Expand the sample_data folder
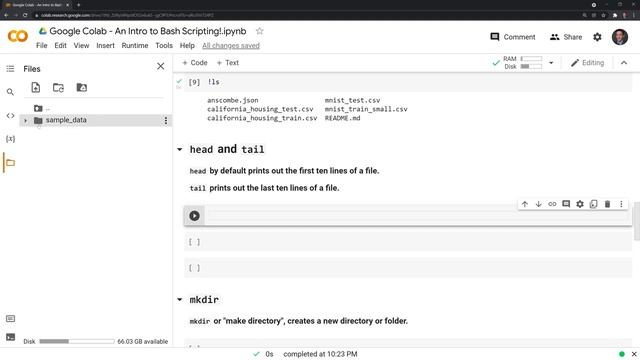640x360 pixels. 25,120
